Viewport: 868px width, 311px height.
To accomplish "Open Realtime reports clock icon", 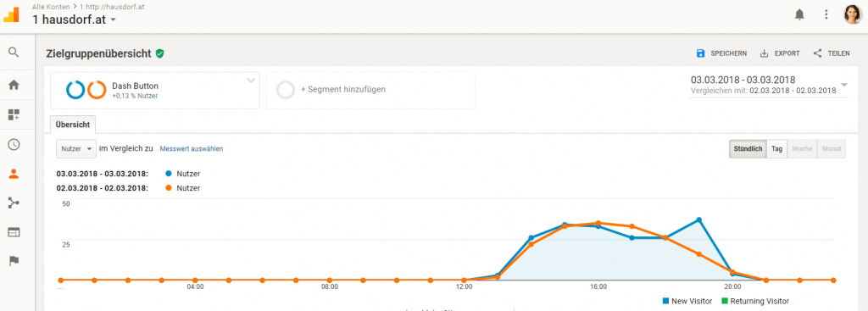I will click(14, 144).
